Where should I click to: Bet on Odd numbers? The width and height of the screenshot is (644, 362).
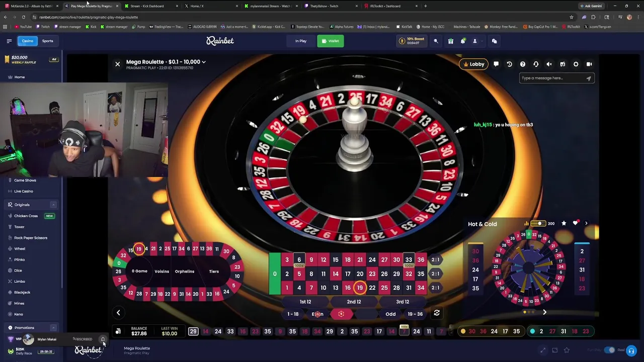390,314
